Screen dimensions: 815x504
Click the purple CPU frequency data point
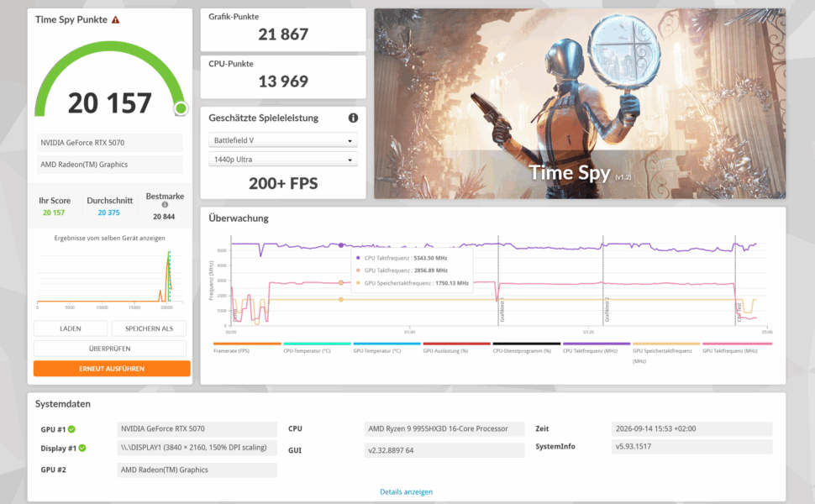coord(341,245)
